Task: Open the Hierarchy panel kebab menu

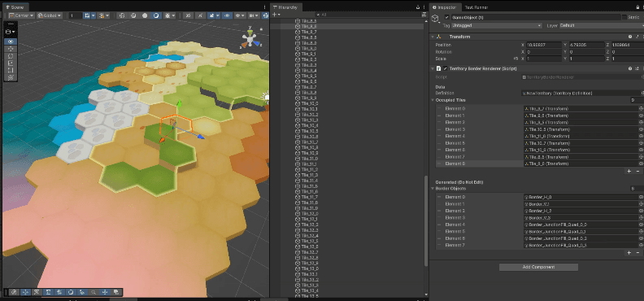Action: 424,7
